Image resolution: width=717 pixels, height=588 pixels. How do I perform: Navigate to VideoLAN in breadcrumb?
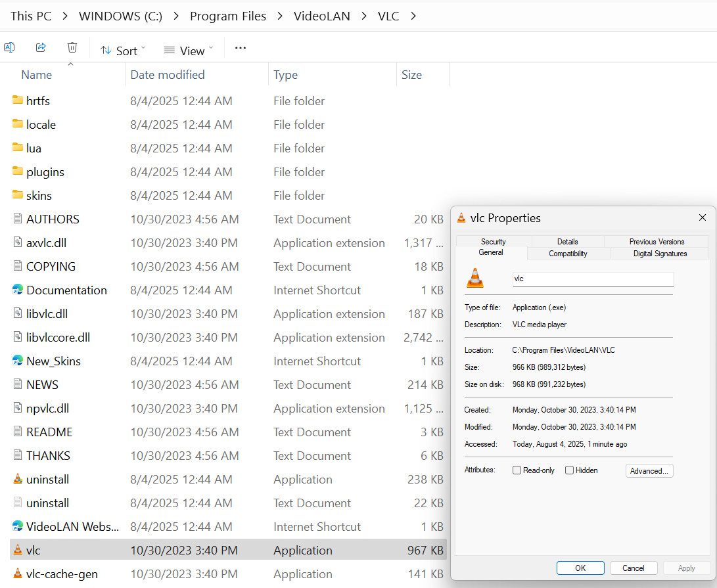321,16
